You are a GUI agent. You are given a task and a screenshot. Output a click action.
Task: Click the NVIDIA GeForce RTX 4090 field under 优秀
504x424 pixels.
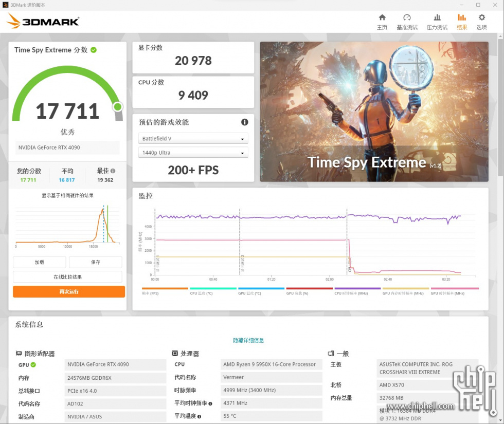(67, 148)
